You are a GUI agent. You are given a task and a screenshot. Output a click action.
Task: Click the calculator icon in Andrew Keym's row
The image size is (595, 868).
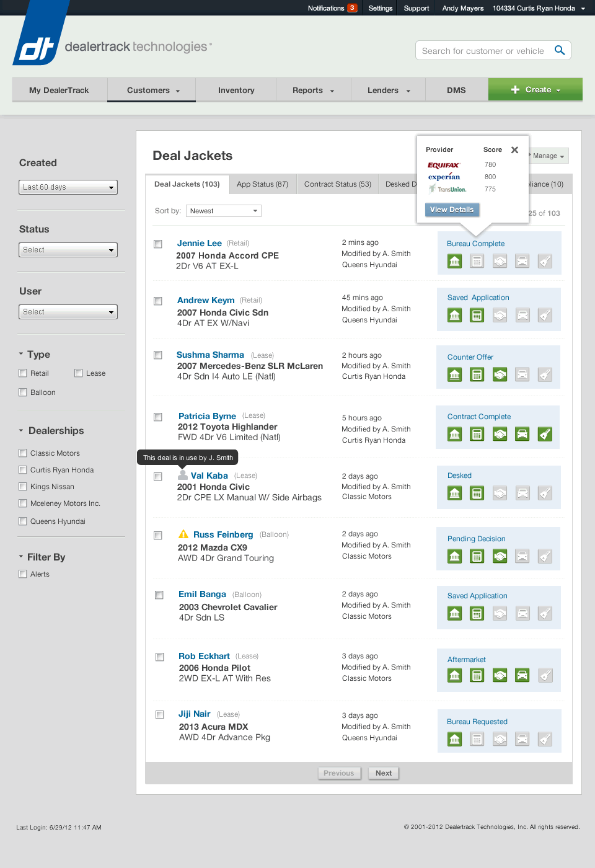pos(477,316)
